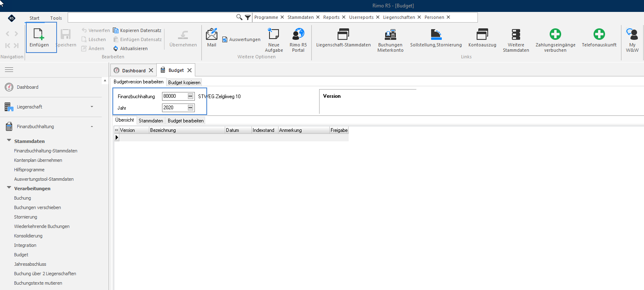Open Dashboard in the sidebar

tap(27, 87)
